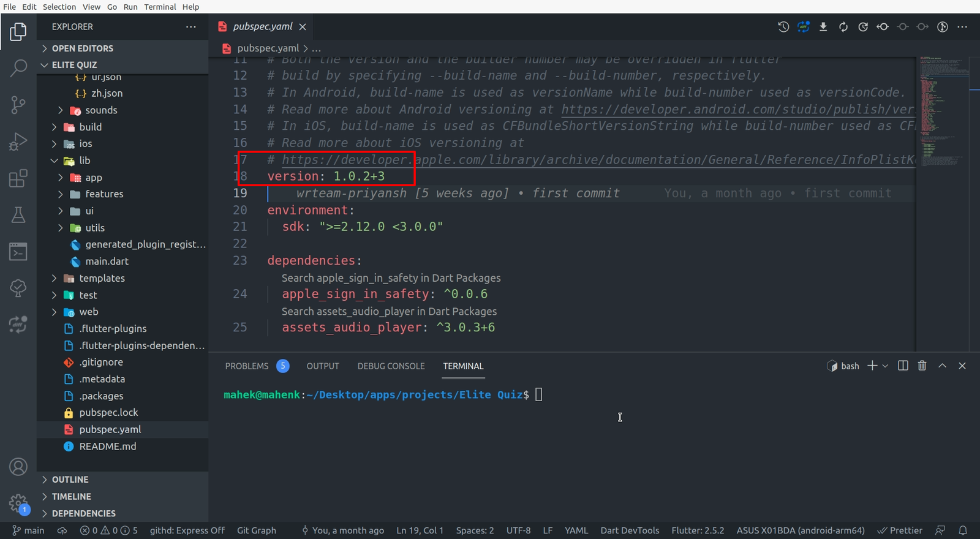Click the notifications bell in status bar
Image resolution: width=980 pixels, height=539 pixels.
click(963, 530)
